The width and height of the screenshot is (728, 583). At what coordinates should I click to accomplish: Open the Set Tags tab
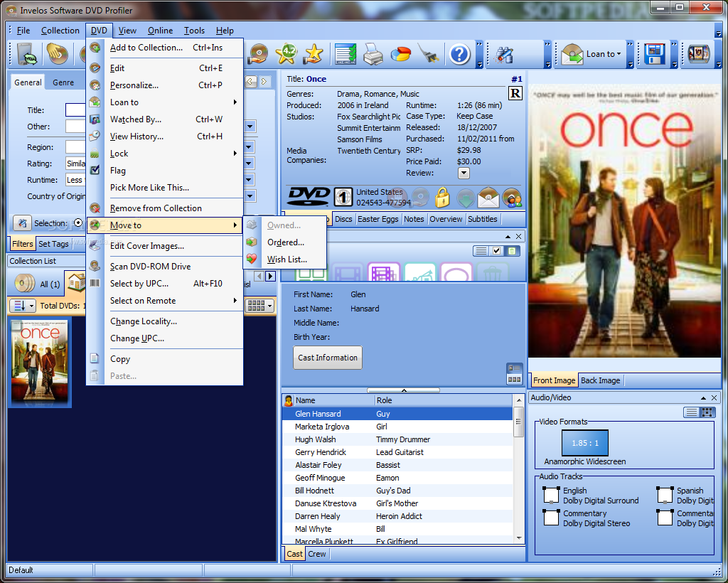[x=53, y=244]
